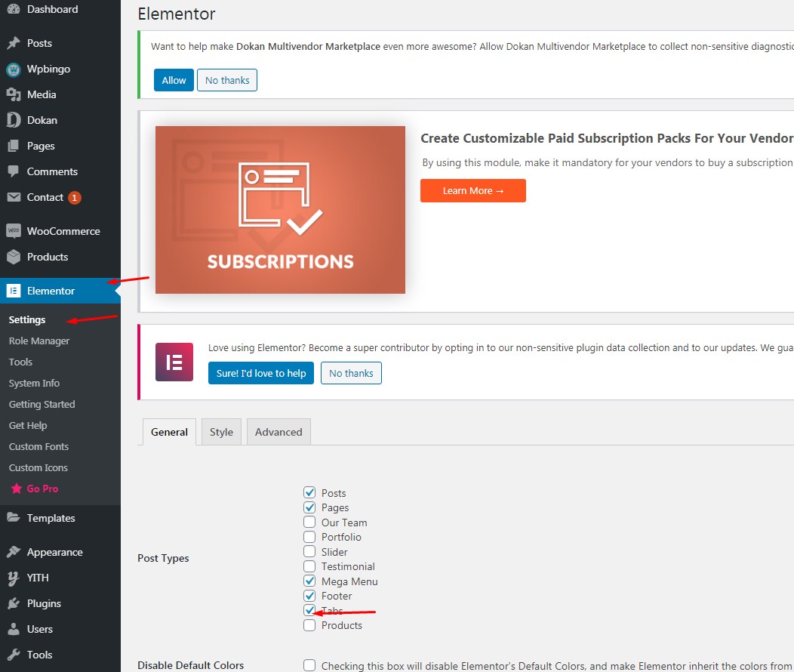Click the Allow button for Dokan

coord(174,80)
